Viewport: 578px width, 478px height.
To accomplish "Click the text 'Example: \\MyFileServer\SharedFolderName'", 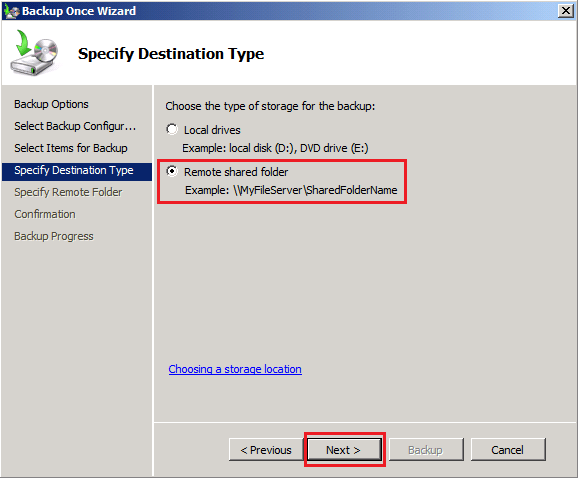I will point(291,190).
